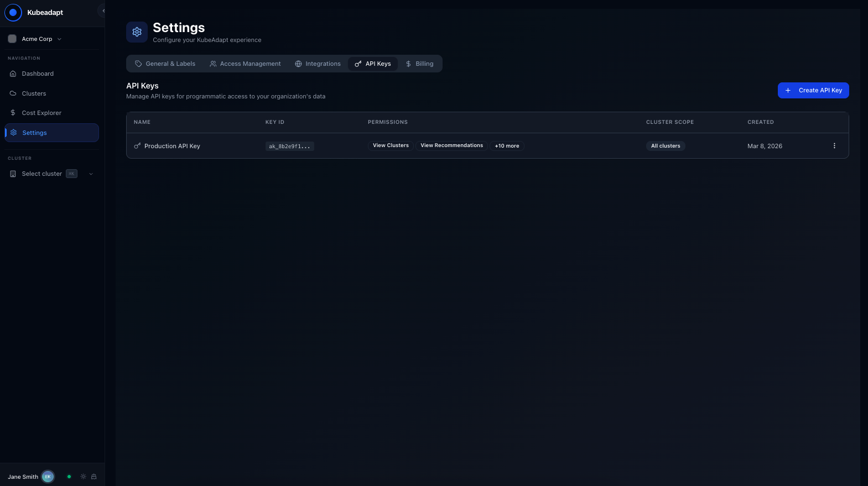Open the Acme Corp organization dropdown
The image size is (868, 486).
[35, 39]
